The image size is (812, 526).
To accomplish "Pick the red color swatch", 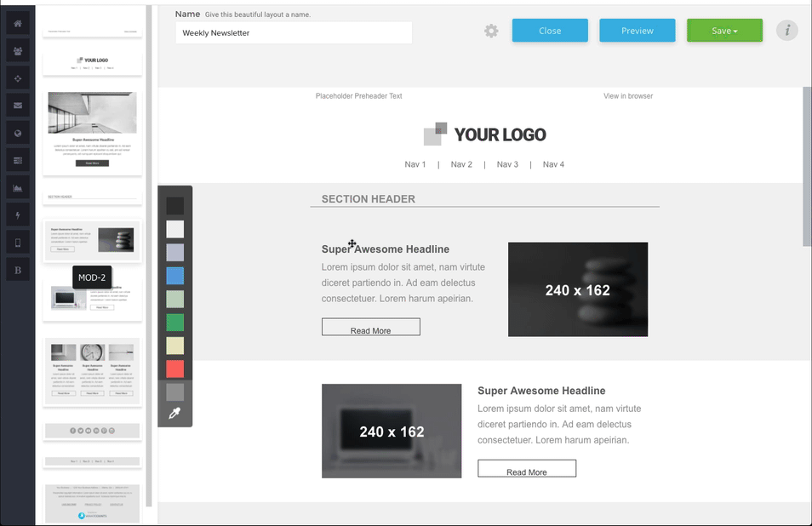I will coord(174,369).
